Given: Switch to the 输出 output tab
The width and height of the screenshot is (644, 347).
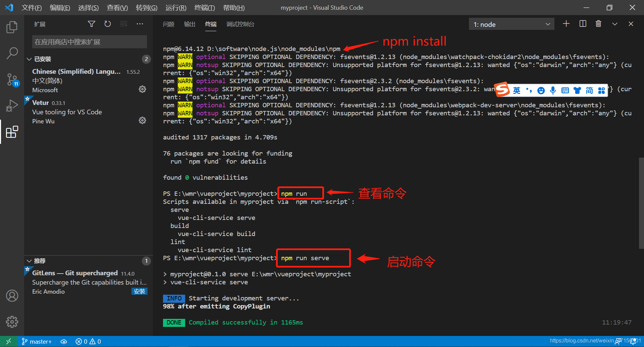Looking at the screenshot, I should pyautogui.click(x=190, y=24).
